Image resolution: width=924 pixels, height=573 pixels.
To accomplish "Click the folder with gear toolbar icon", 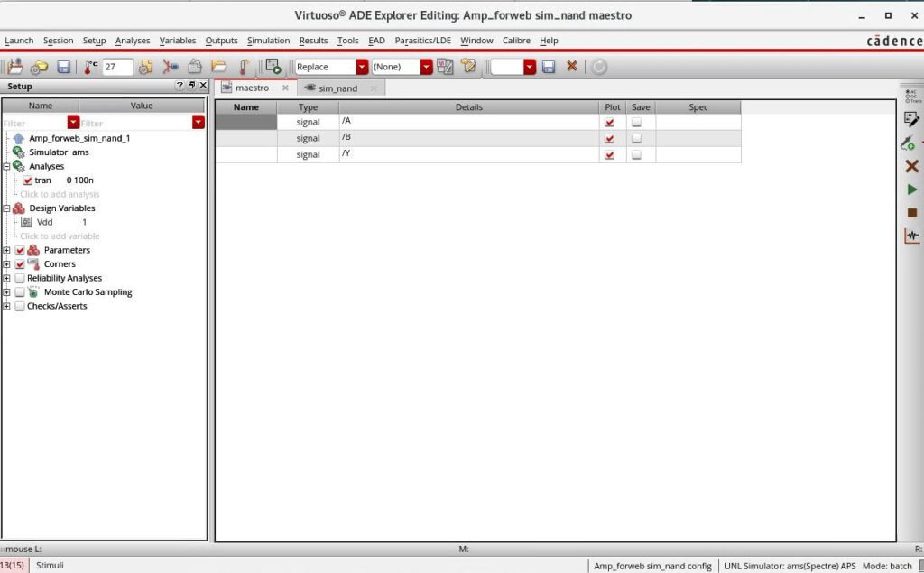I will 40,67.
